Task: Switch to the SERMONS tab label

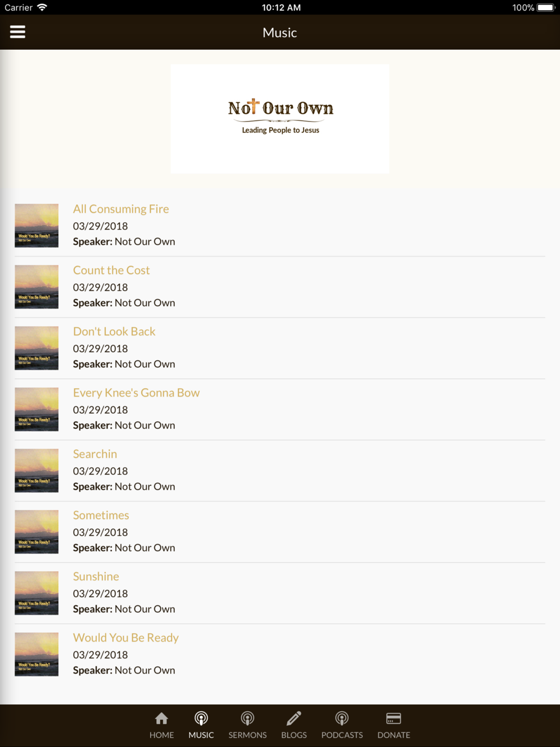Action: point(248,735)
